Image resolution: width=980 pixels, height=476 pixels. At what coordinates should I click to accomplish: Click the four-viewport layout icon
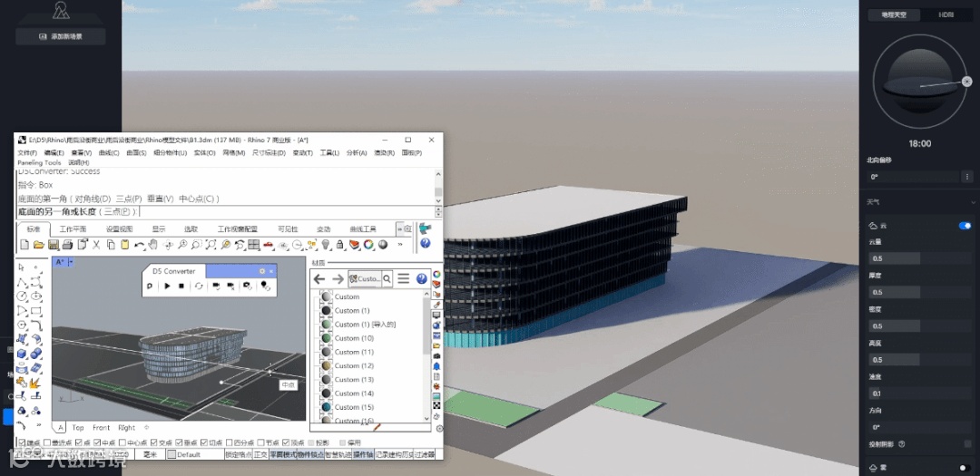click(254, 245)
